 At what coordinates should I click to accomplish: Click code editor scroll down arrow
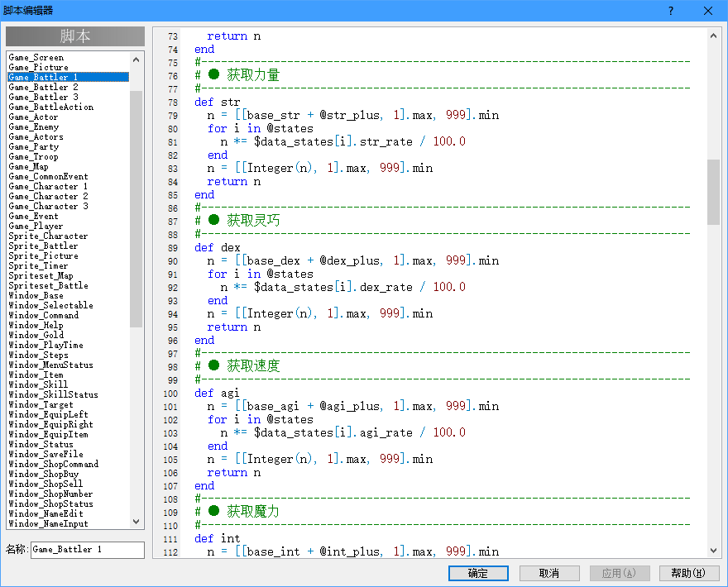713,551
